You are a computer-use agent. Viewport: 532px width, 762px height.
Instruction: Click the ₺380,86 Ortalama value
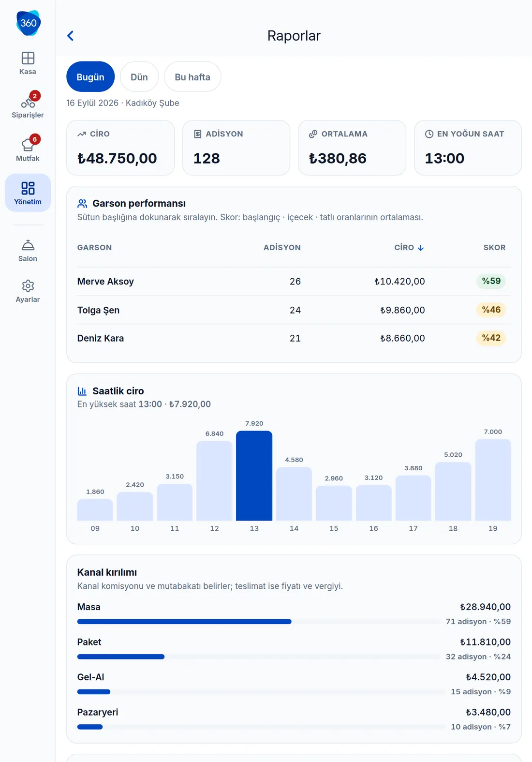338,158
